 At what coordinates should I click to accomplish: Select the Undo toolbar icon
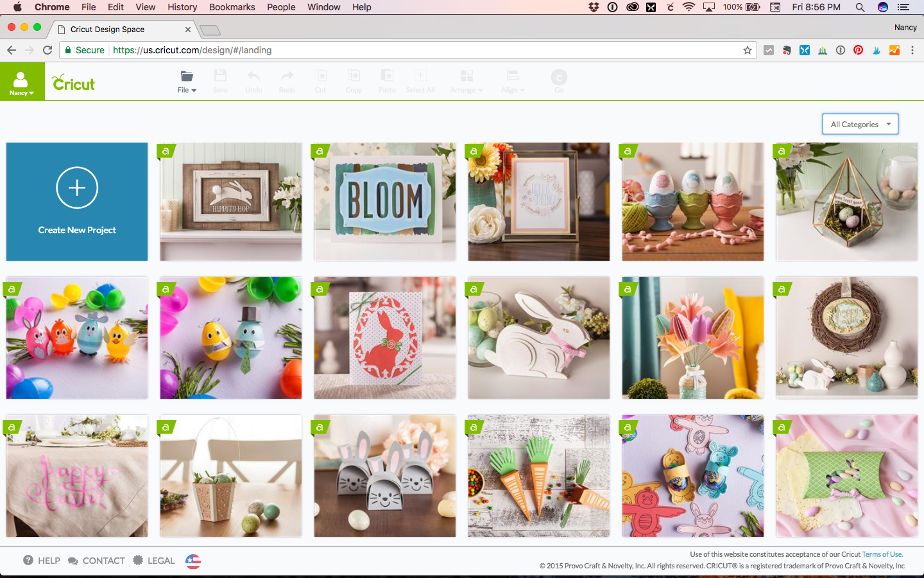tap(253, 80)
